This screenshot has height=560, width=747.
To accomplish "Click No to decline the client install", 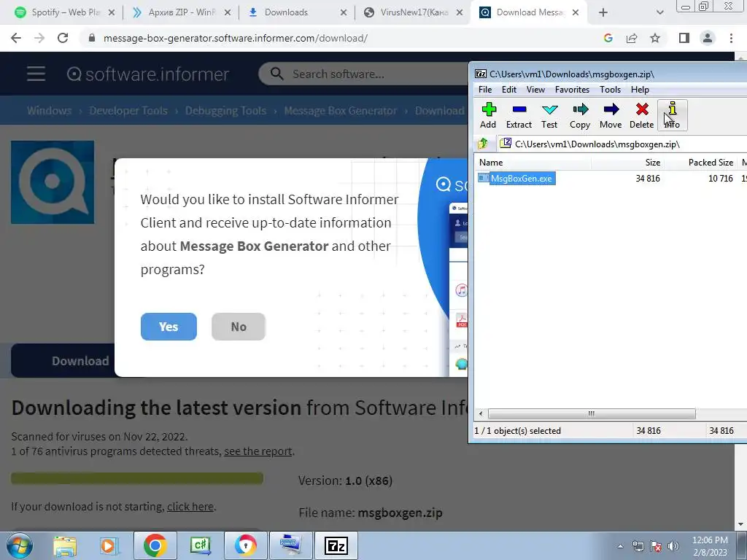I will click(239, 327).
